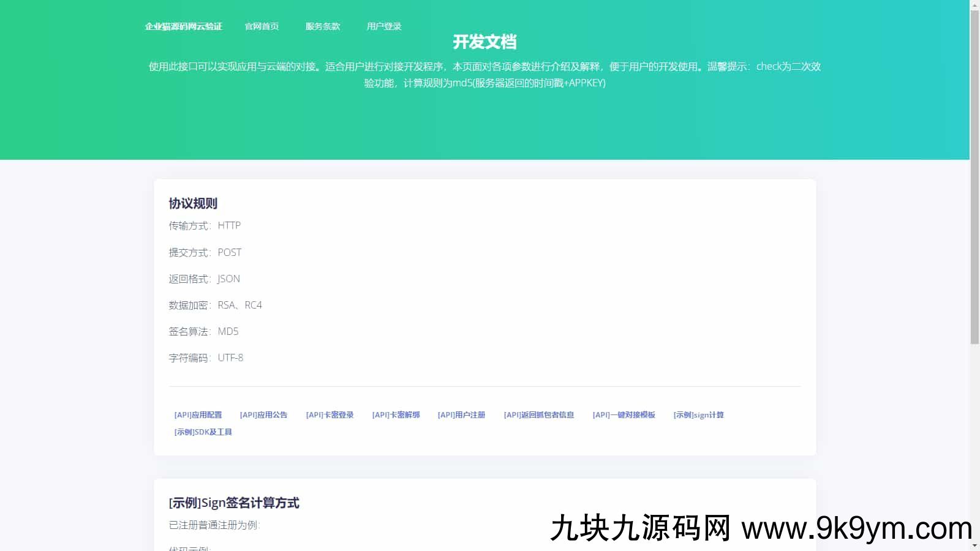Click the 协议规则 section heading

coord(193,204)
